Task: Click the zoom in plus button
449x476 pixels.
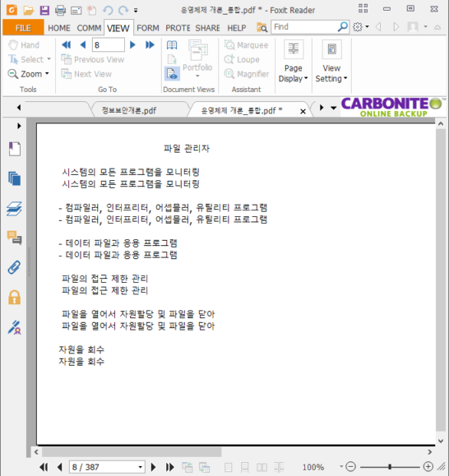Action: pyautogui.click(x=428, y=467)
